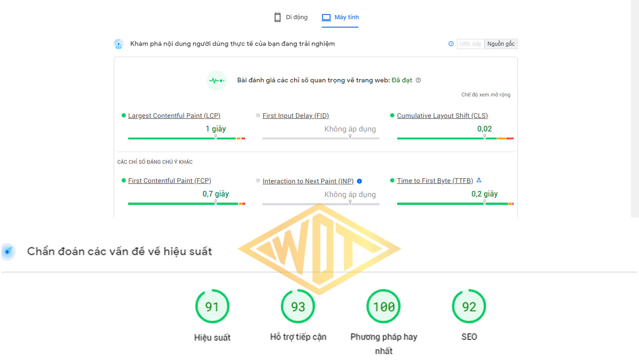
Task: Open the Largest Contentful Paint (LCP) link
Action: tap(174, 116)
